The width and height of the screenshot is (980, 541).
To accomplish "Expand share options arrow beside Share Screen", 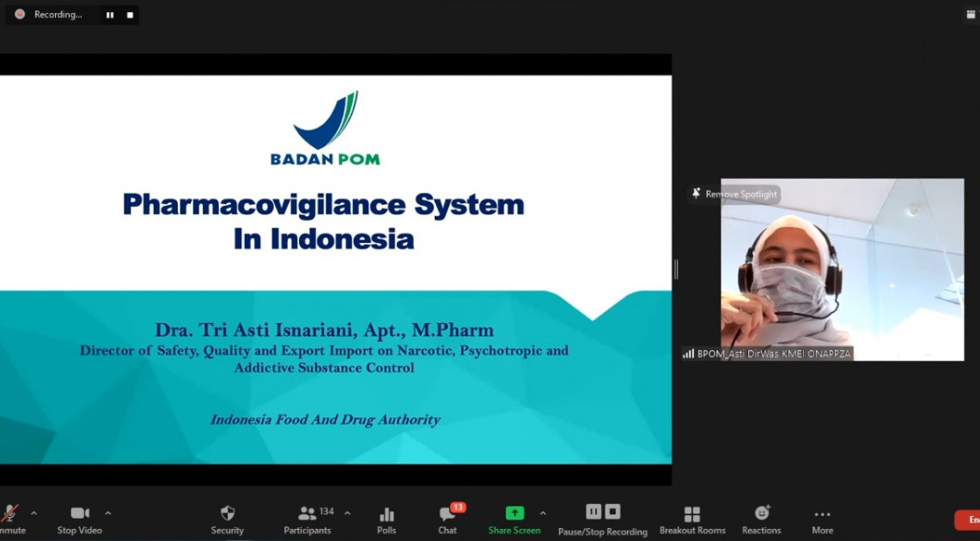I will 543,514.
